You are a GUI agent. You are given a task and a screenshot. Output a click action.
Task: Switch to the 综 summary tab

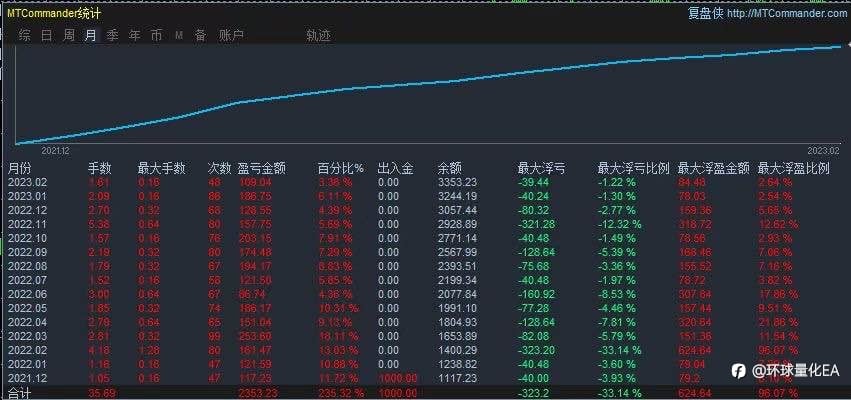(24, 36)
